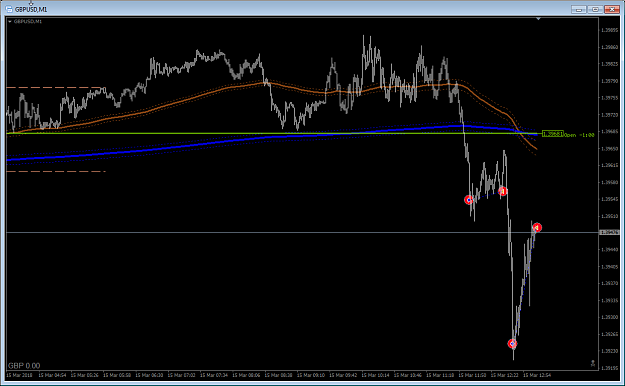Click the 15 Mar 2018 date label on the time axis
The height and width of the screenshot is (386, 625).
(19, 375)
